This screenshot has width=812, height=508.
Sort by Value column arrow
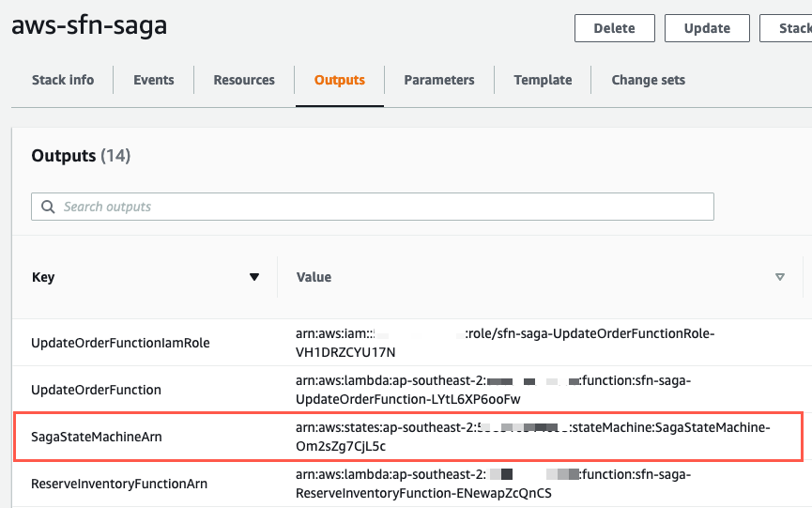pos(779,277)
